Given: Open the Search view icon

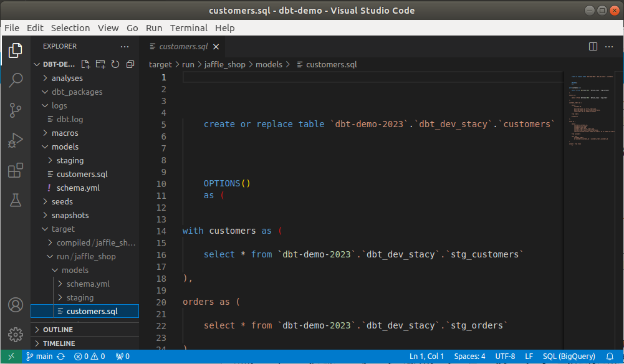Looking at the screenshot, I should [15, 80].
